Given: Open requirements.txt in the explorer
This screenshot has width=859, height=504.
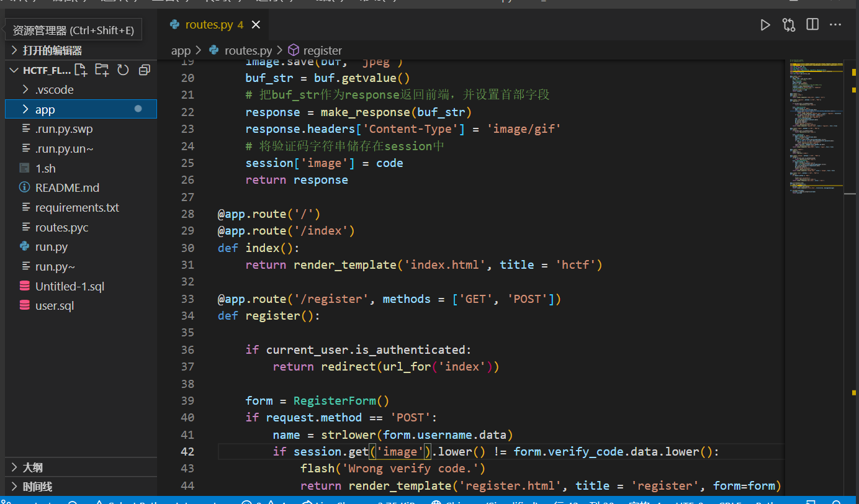Looking at the screenshot, I should coord(77,207).
